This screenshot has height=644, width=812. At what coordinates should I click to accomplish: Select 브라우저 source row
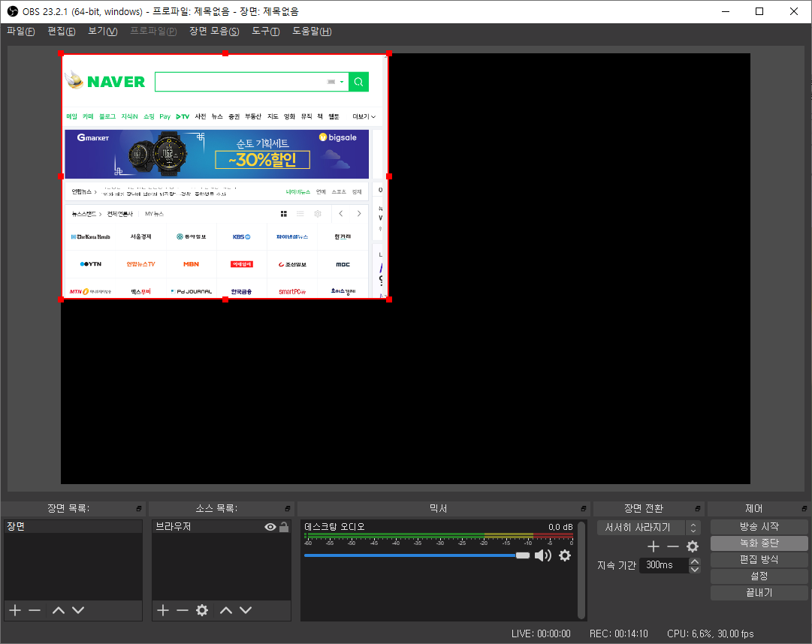coord(221,527)
